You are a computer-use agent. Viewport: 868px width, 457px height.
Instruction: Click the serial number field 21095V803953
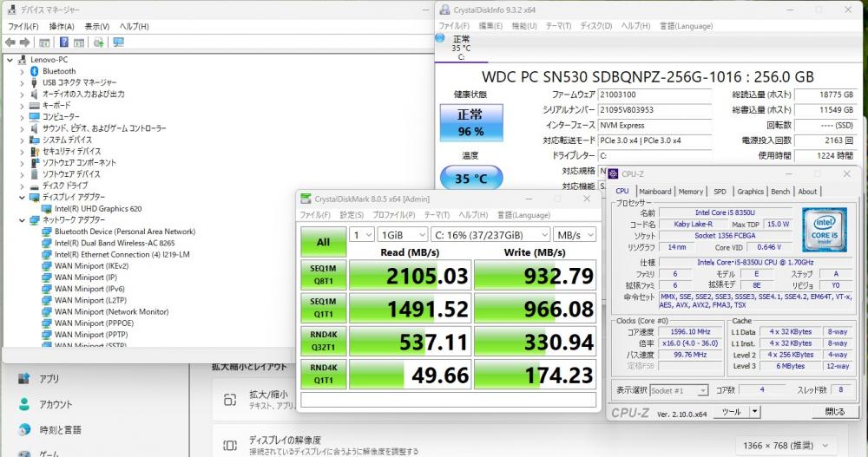click(654, 110)
